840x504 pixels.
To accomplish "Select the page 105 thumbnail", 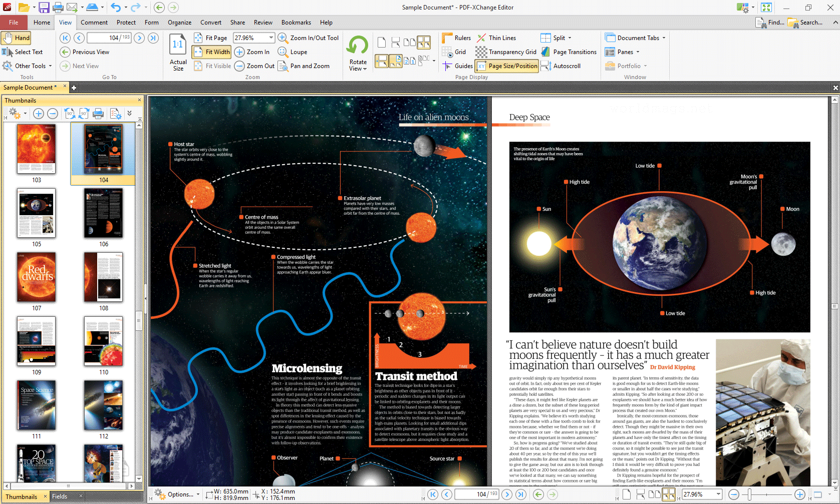I will [37, 213].
